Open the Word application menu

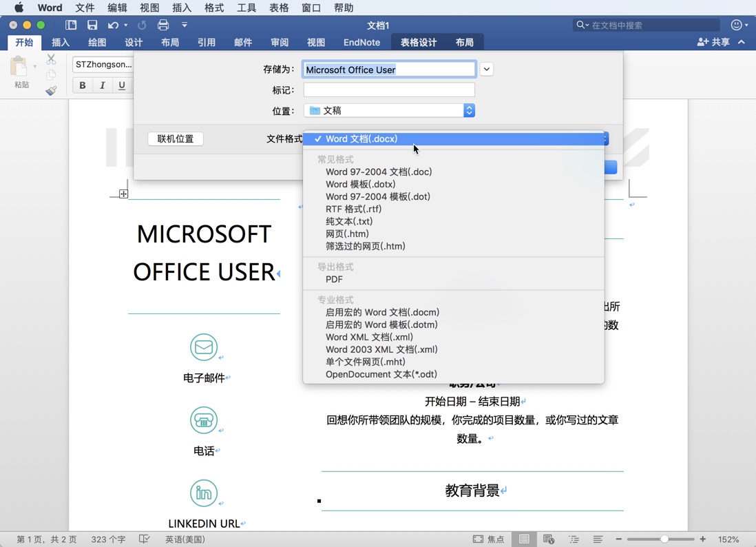(x=50, y=8)
